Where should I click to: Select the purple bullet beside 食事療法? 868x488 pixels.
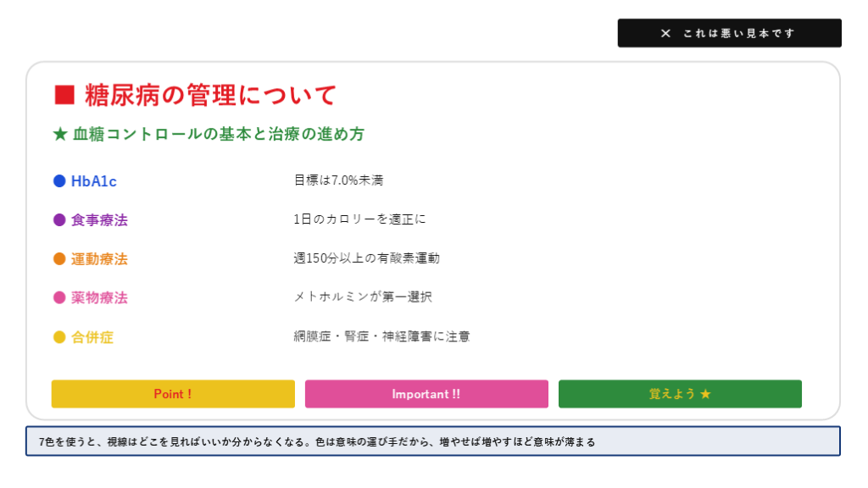(x=59, y=220)
